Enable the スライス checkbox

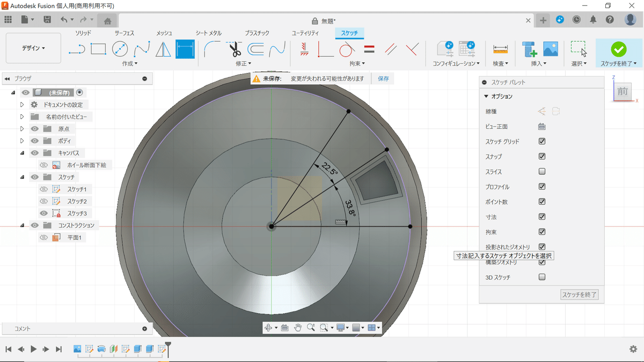pos(542,172)
